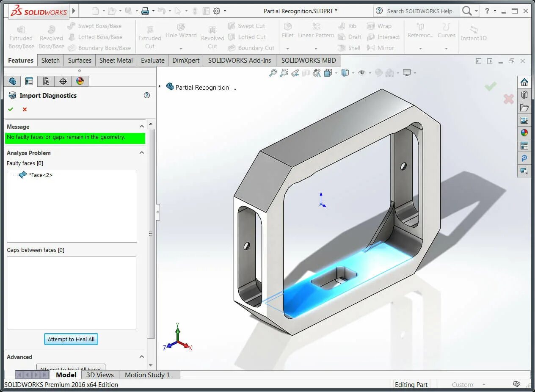Image resolution: width=535 pixels, height=392 pixels.
Task: Click the Gaps between faces list box
Action: [x=72, y=293]
